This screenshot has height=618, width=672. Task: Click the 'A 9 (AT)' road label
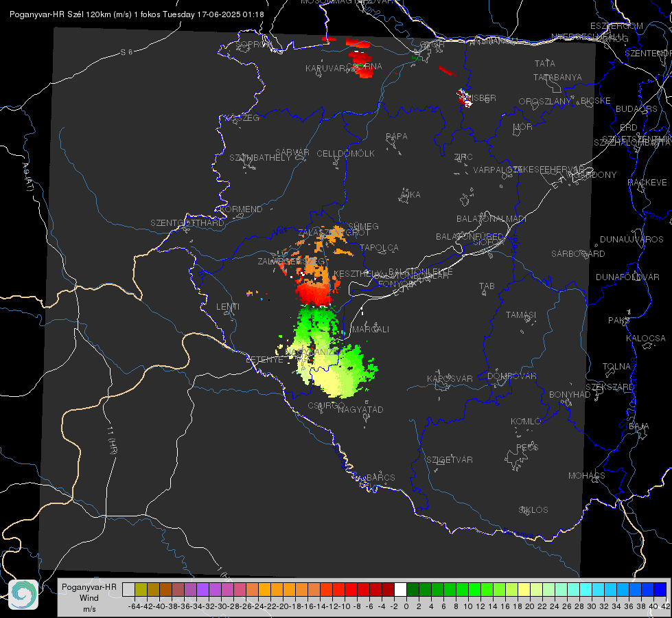point(27,177)
